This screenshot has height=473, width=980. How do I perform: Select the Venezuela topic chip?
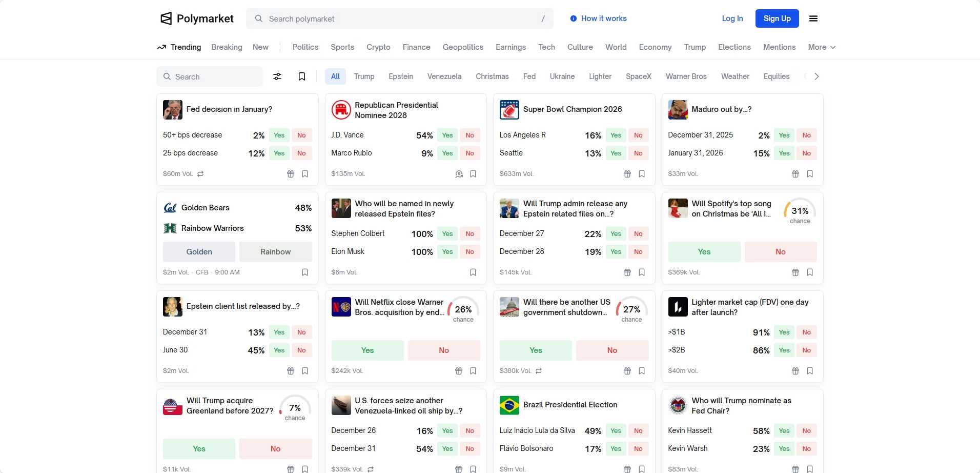(x=444, y=76)
